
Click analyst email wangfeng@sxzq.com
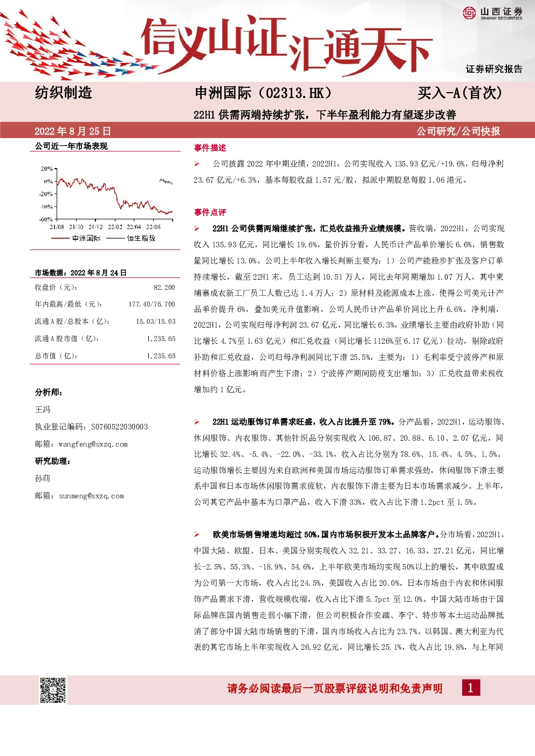coord(93,445)
